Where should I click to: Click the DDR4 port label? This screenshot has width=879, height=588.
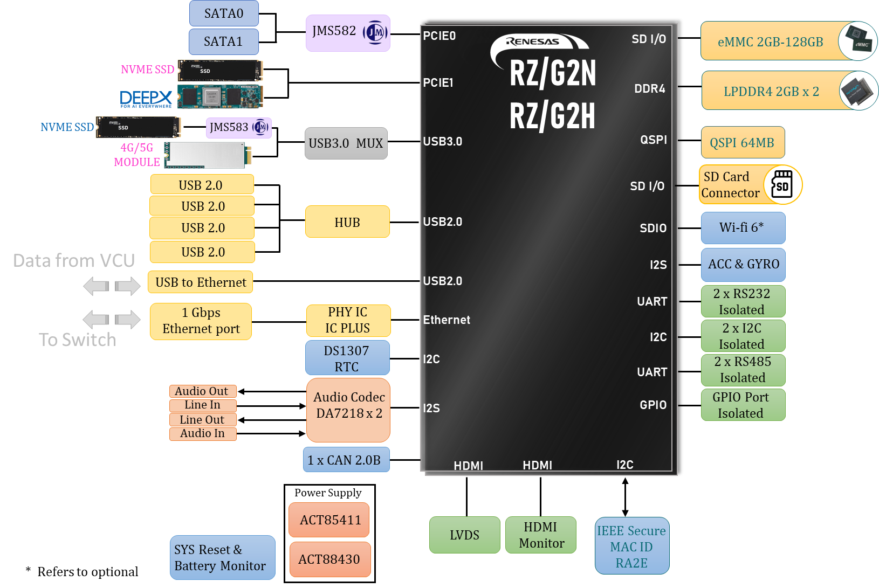coord(650,89)
